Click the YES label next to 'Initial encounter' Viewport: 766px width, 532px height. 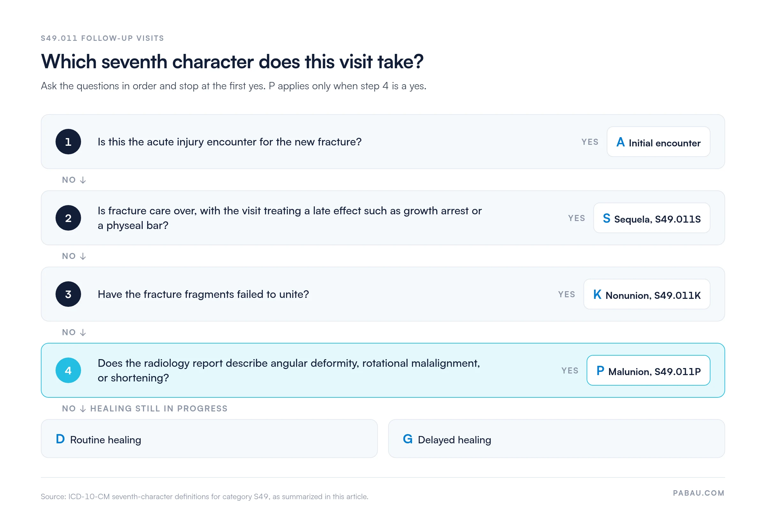coord(590,142)
